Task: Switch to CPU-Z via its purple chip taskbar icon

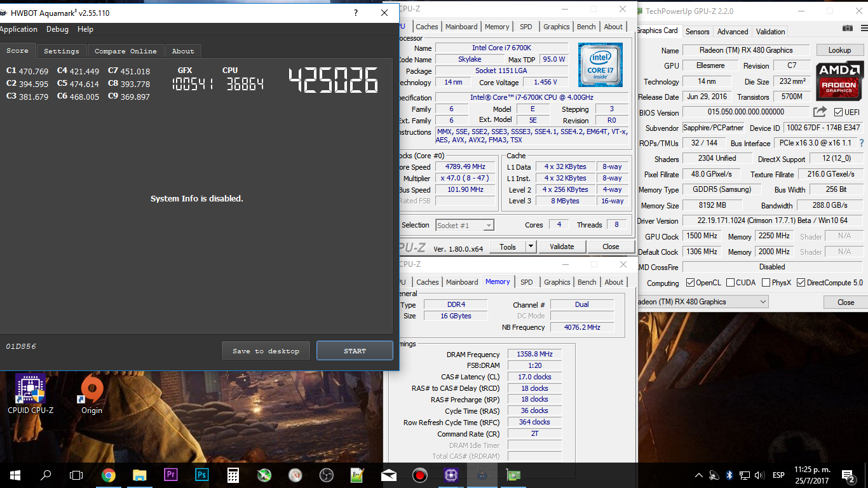Action: tap(451, 475)
